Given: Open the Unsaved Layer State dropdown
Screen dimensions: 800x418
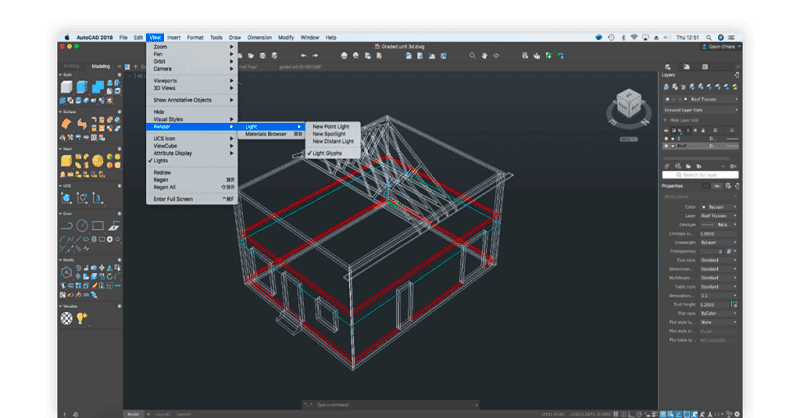Looking at the screenshot, I should (x=701, y=110).
